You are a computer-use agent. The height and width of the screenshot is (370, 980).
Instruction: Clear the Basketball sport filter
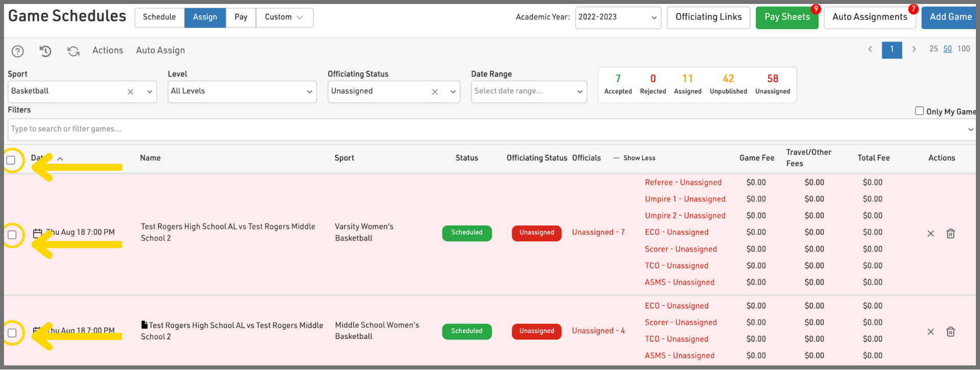click(131, 92)
